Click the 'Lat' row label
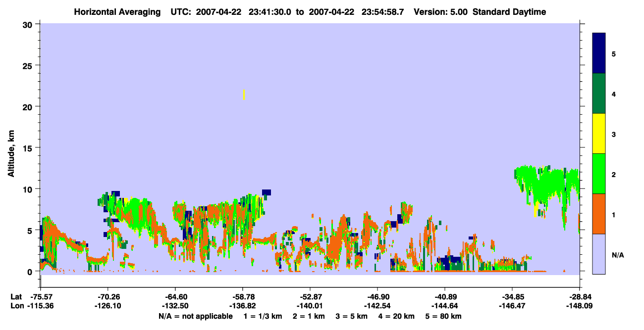Viewport: 644px width, 330px height. [16, 297]
